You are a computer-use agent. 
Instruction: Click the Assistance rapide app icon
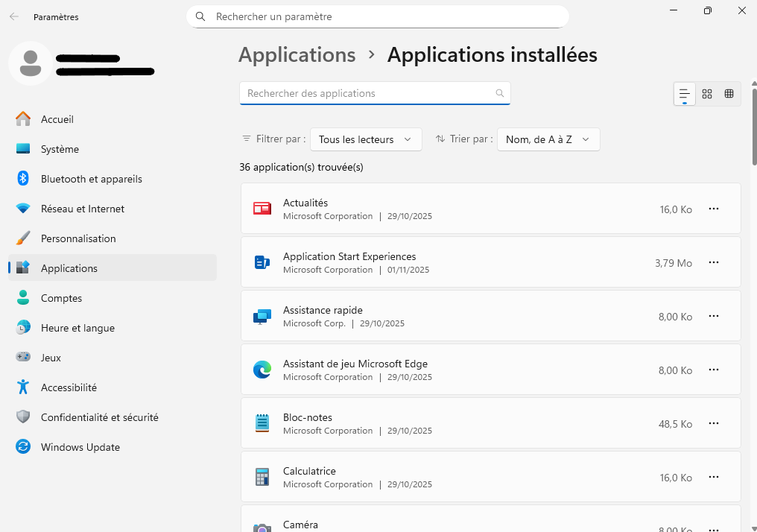pyautogui.click(x=262, y=317)
